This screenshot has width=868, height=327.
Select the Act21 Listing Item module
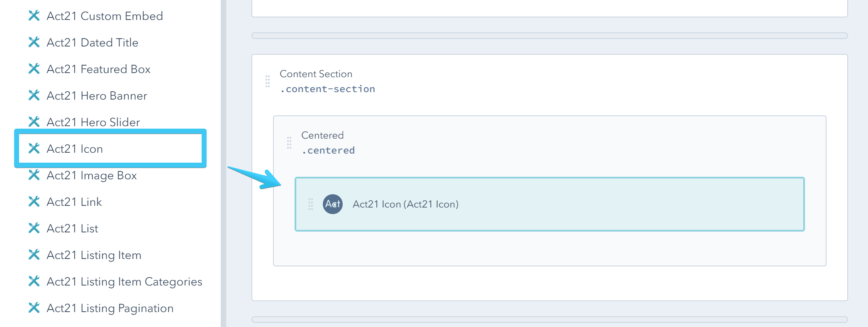94,255
